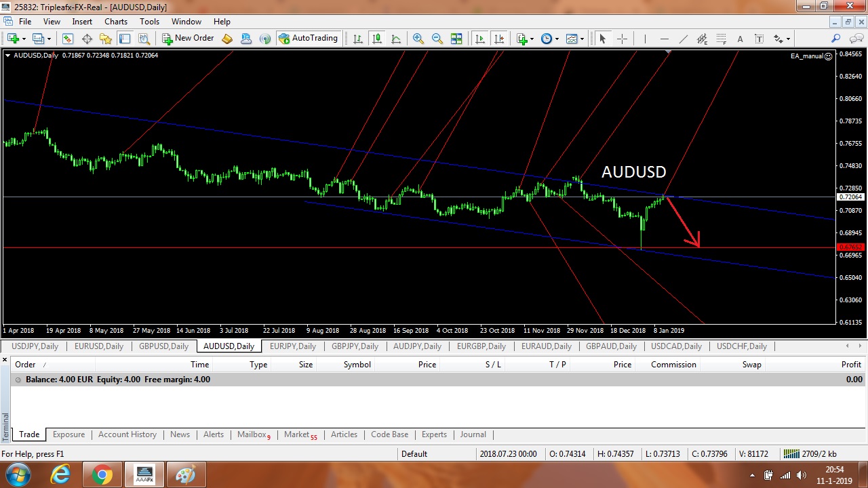Select the text label tool
868x488 pixels.
(x=759, y=39)
